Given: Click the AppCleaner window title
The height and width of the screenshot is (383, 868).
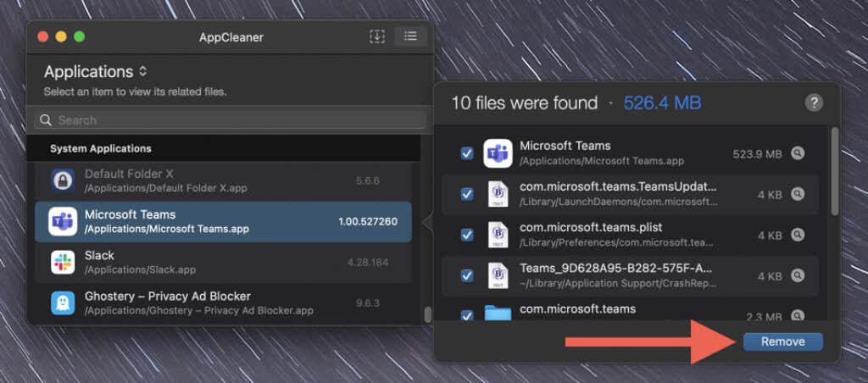Looking at the screenshot, I should tap(231, 37).
